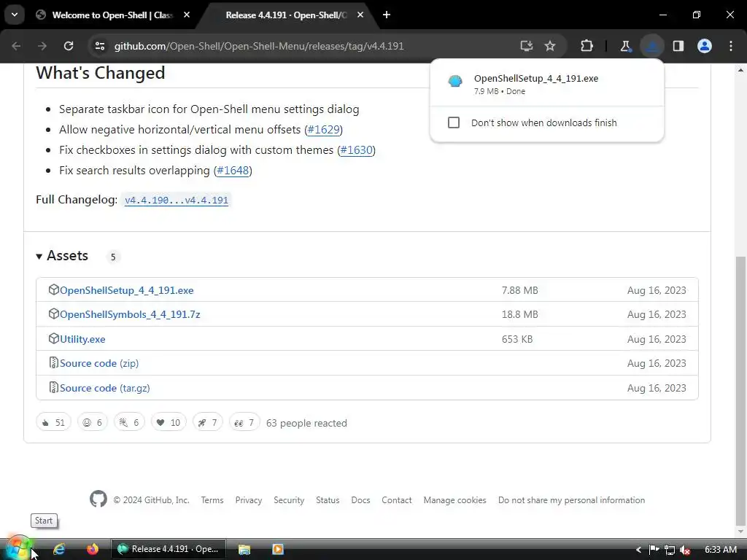This screenshot has height=560, width=747.
Task: Download Source code (zip)
Action: (x=99, y=363)
